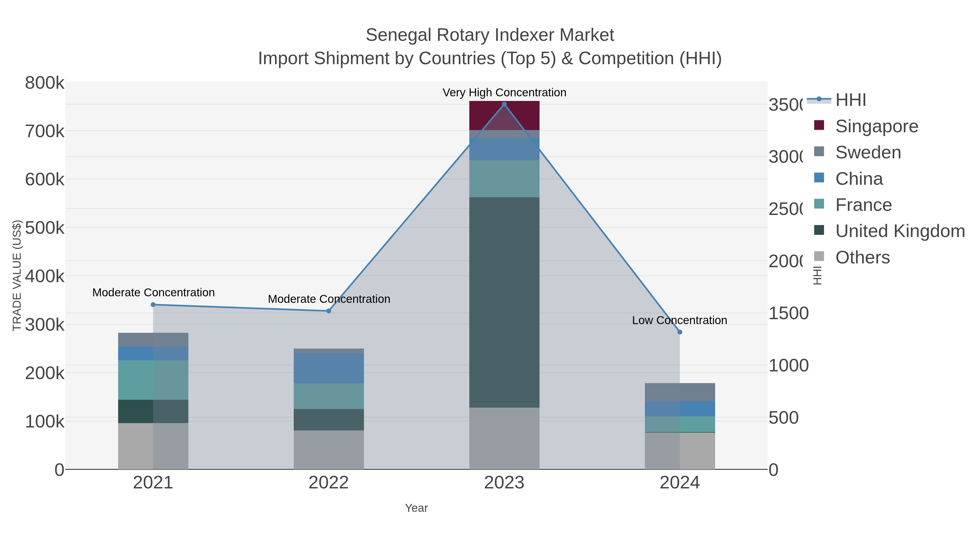Click the 1500 tick on HHI axis
Screen dimensions: 980x551
pyautogui.click(x=788, y=313)
